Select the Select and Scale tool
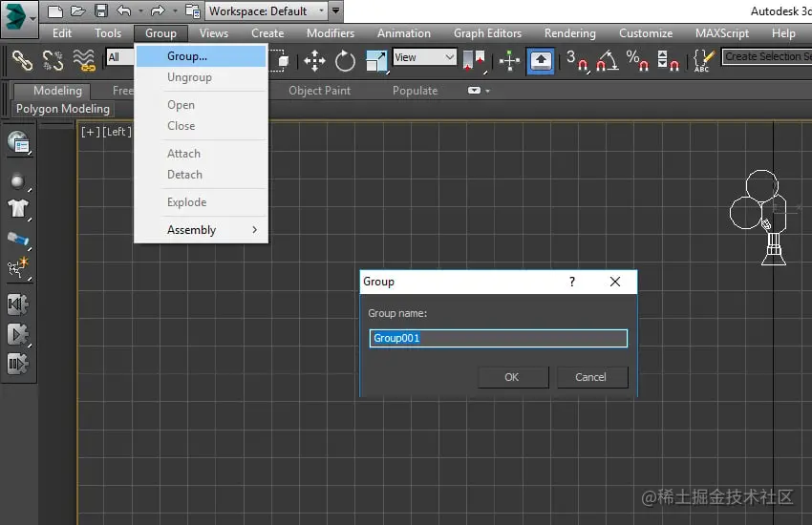Screen dimensions: 812x525 (376, 61)
